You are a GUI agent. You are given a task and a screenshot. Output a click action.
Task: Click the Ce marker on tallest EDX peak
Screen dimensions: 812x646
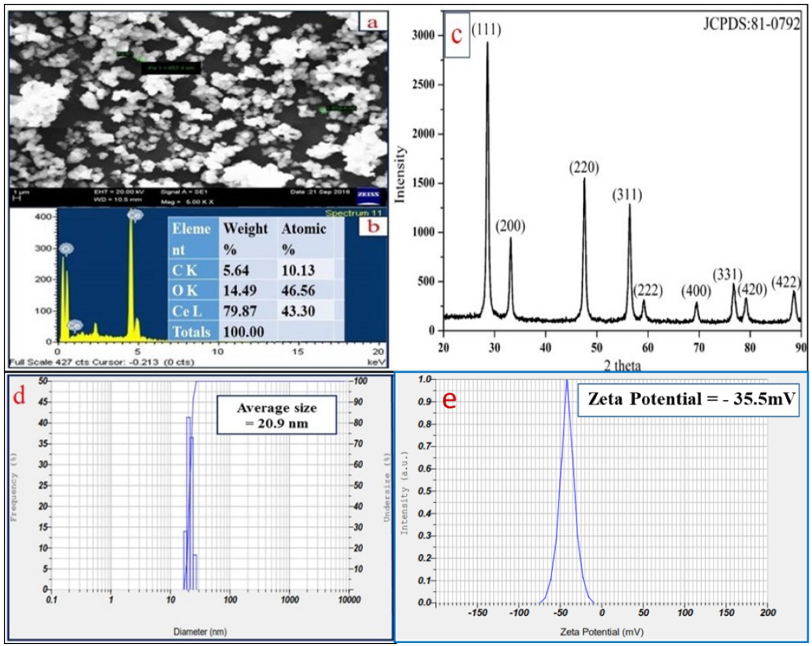pyautogui.click(x=135, y=215)
